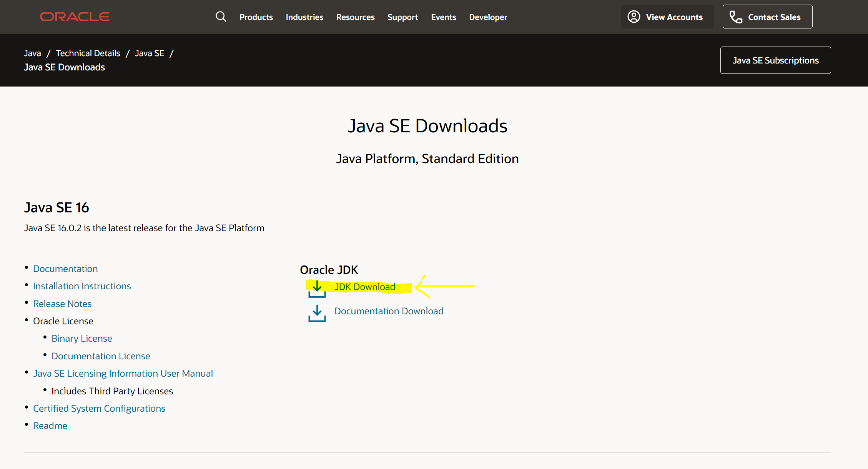Open the Binary License link
Screen dimensions: 868x469
tap(82, 338)
